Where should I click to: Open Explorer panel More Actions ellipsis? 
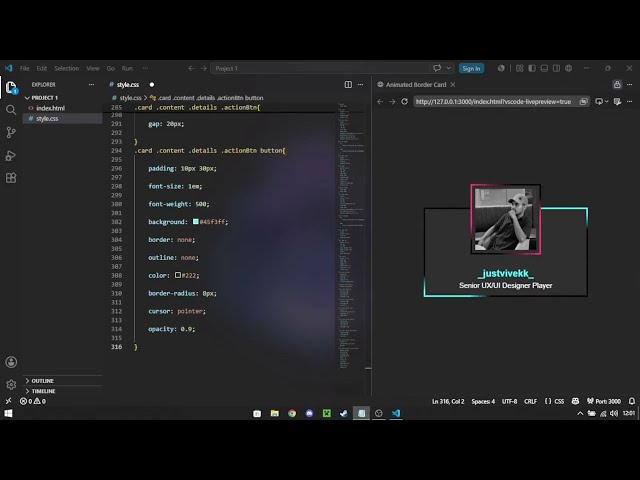(x=91, y=84)
